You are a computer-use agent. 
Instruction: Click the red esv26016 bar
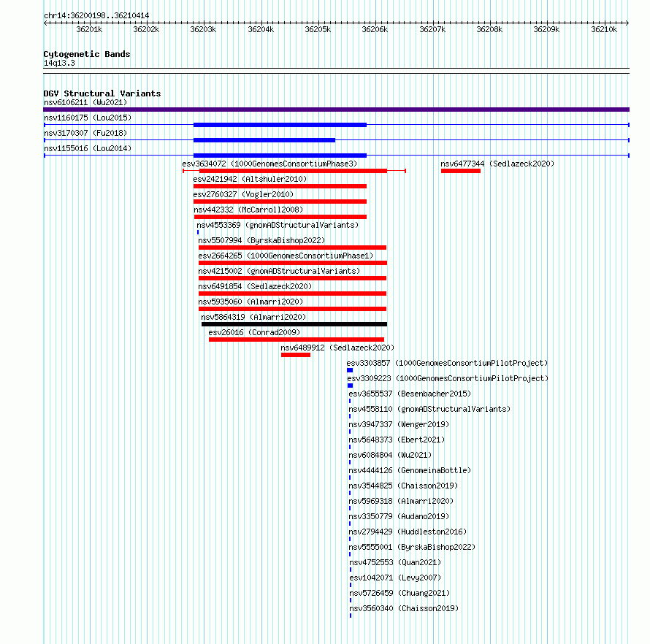click(297, 340)
